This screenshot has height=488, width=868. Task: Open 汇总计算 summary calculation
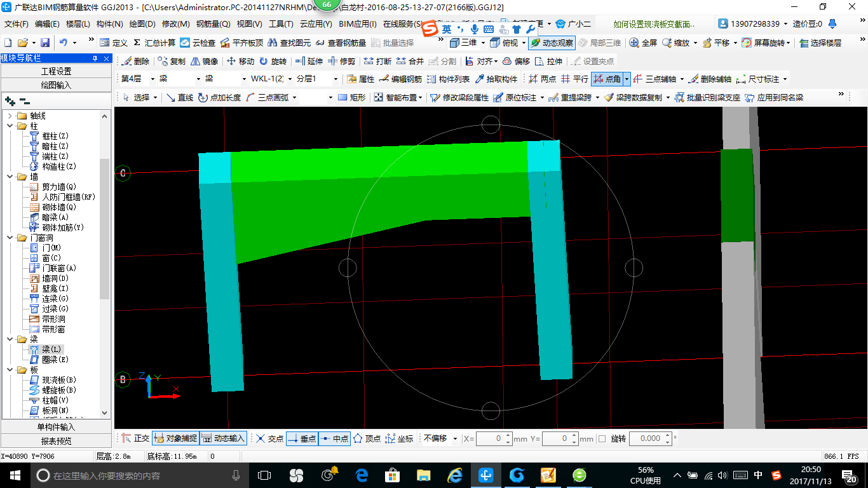pyautogui.click(x=154, y=43)
